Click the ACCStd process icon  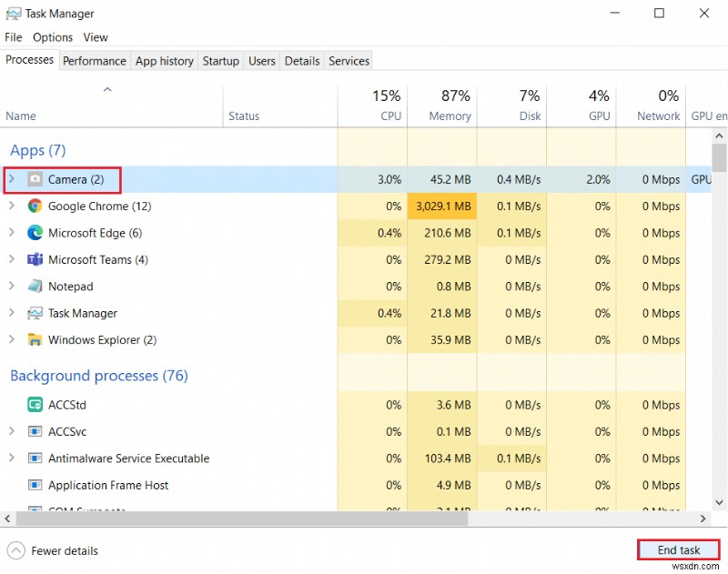click(x=35, y=405)
